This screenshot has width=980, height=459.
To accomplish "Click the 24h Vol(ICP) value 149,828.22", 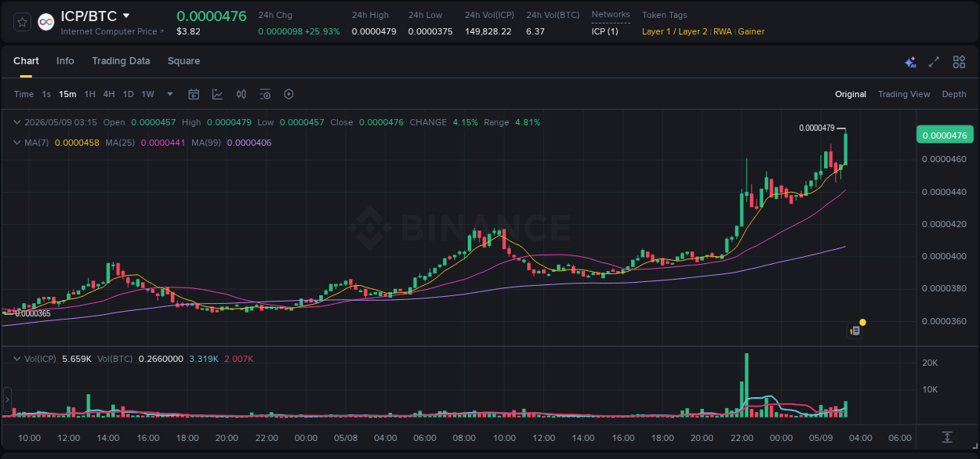I will pos(488,31).
